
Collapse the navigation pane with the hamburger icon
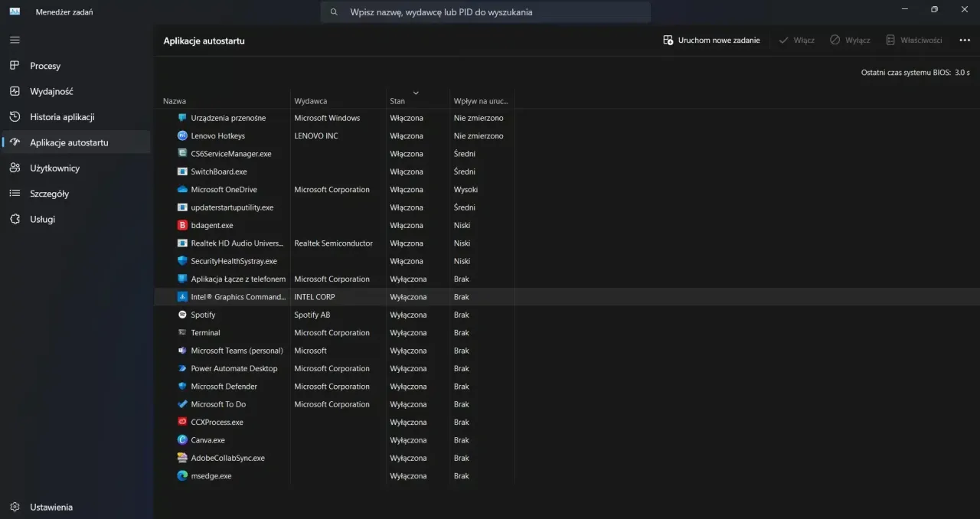point(14,39)
